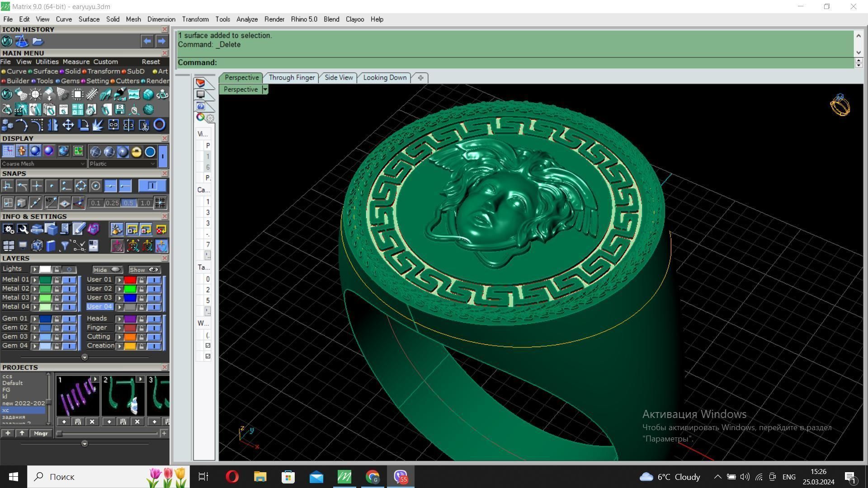This screenshot has height=488, width=868.
Task: Switch to the Through Finger tab
Action: click(292, 78)
